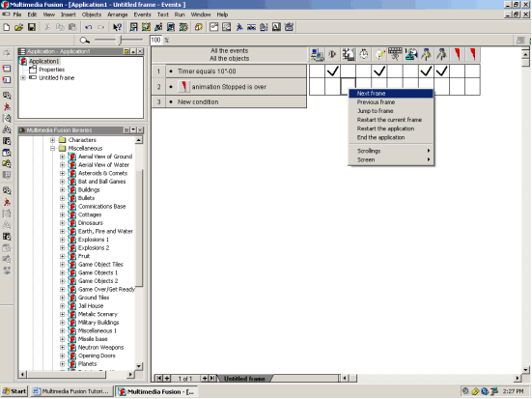
Task: Choose Previous frame from the context menu
Action: pos(391,102)
